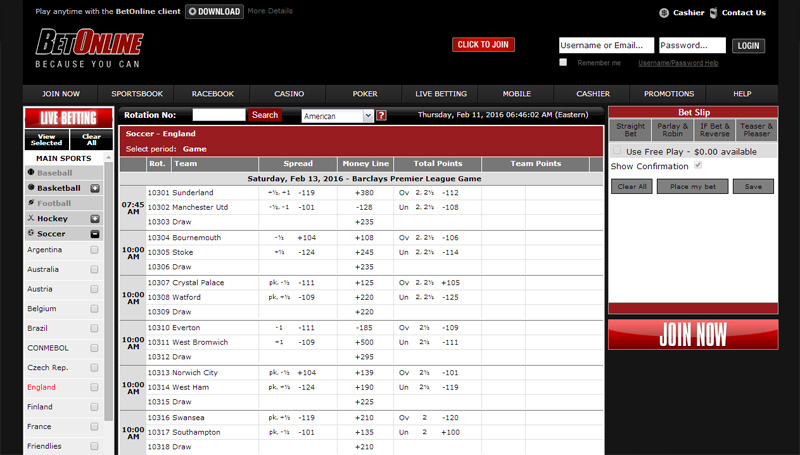The width and height of the screenshot is (800, 455).
Task: Expand the Basketball leagues list
Action: click(x=95, y=188)
